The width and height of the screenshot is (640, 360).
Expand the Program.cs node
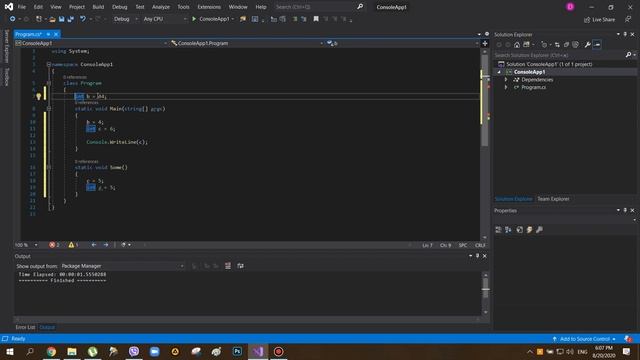[x=506, y=87]
